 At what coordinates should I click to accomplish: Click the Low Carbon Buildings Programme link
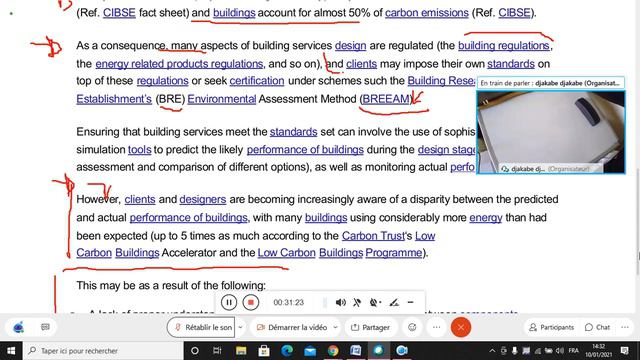(x=340, y=253)
